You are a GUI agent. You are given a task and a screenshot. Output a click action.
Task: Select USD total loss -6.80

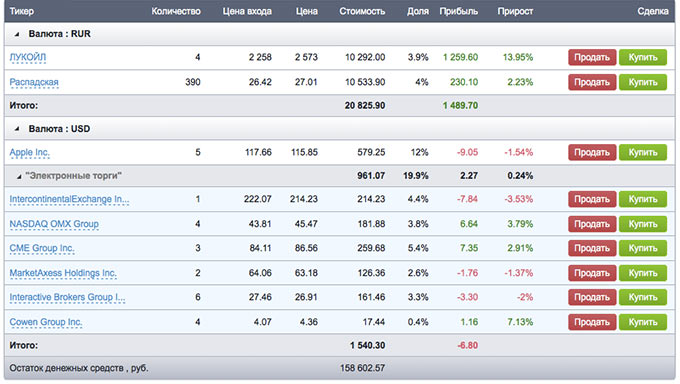coord(467,345)
